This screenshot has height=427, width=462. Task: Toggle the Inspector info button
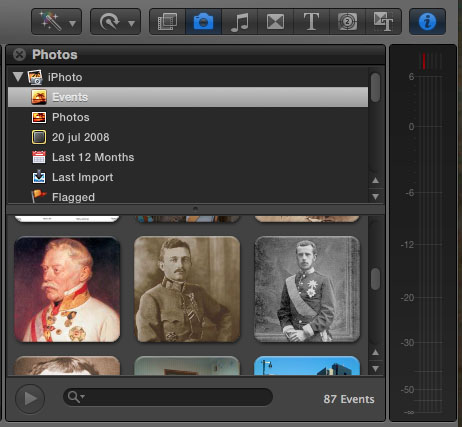click(427, 22)
